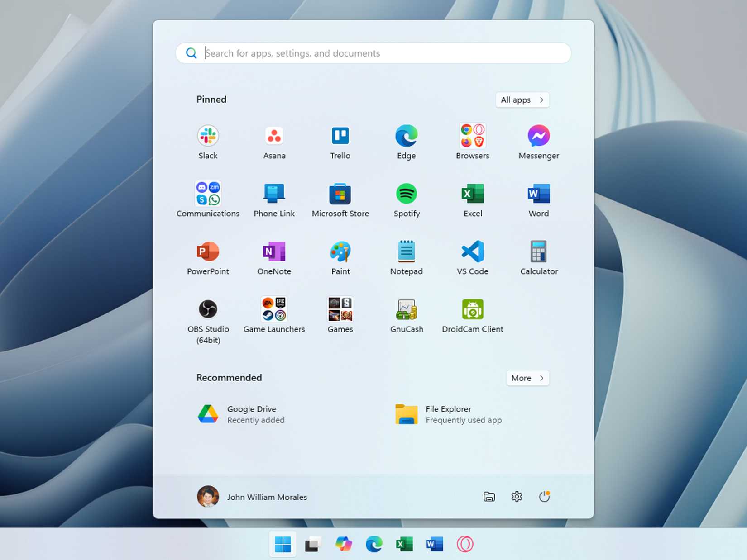This screenshot has width=747, height=560.
Task: Open the Games folder
Action: click(340, 316)
